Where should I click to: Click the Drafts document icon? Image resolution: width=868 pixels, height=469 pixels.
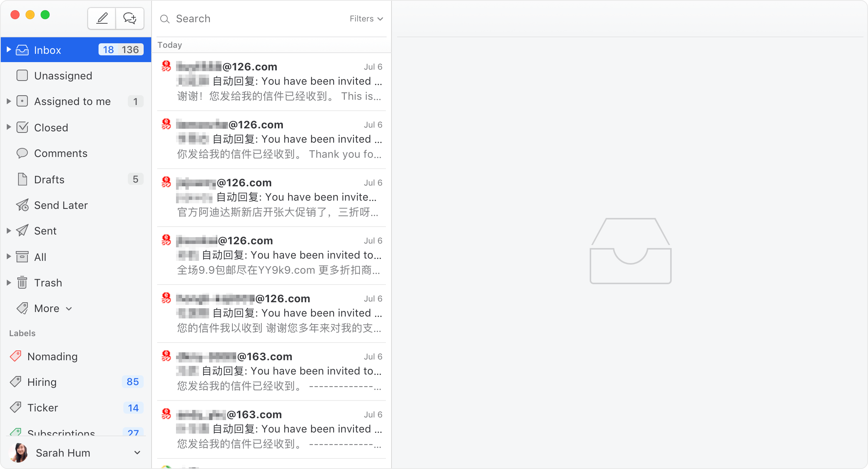(23, 179)
